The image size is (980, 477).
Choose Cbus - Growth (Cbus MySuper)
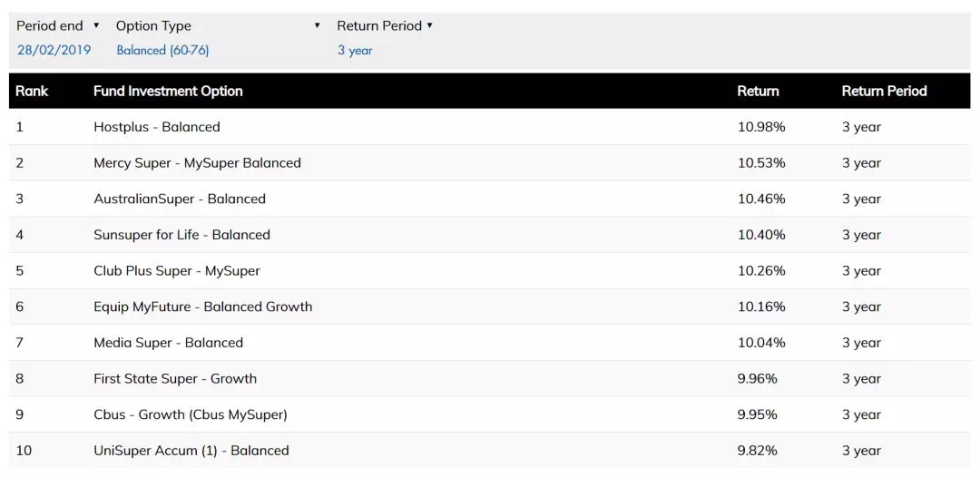tap(490, 414)
